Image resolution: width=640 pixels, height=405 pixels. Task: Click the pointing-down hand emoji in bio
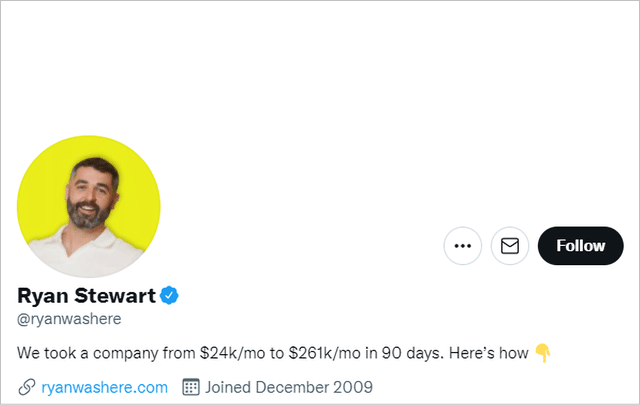point(543,353)
